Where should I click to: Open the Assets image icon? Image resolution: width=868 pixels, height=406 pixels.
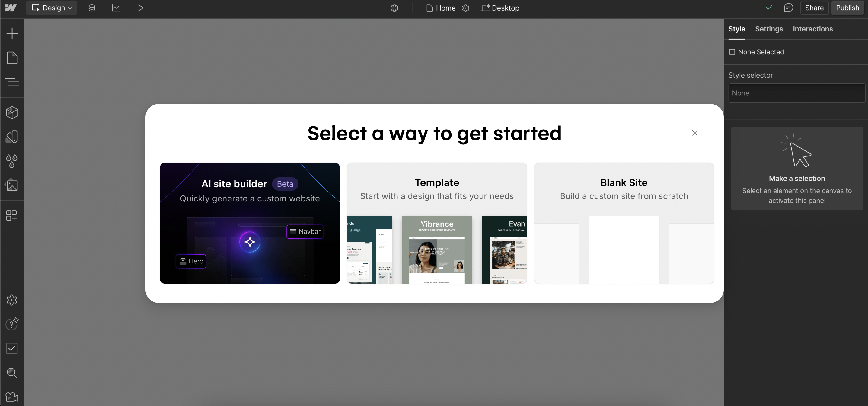coord(12,185)
